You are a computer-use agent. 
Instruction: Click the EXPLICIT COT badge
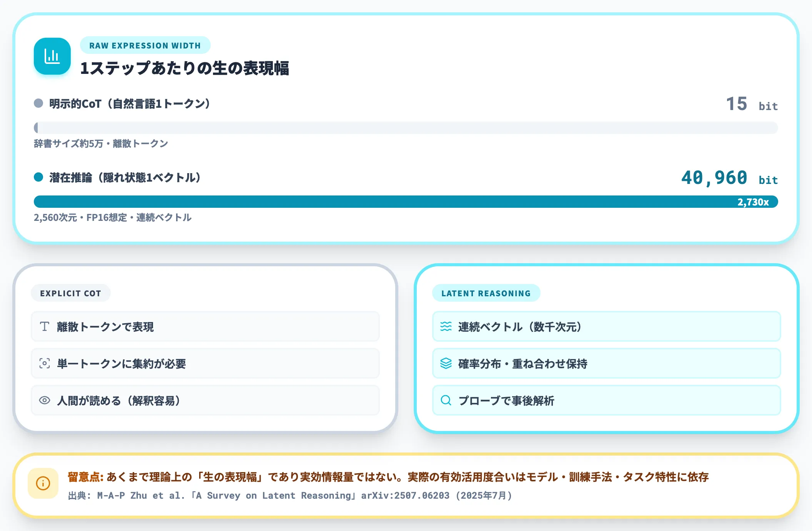point(71,293)
